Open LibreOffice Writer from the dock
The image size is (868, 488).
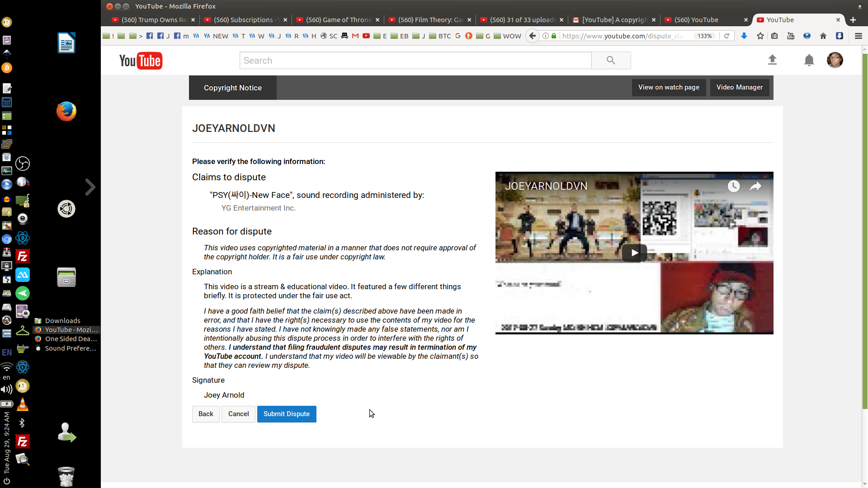66,43
